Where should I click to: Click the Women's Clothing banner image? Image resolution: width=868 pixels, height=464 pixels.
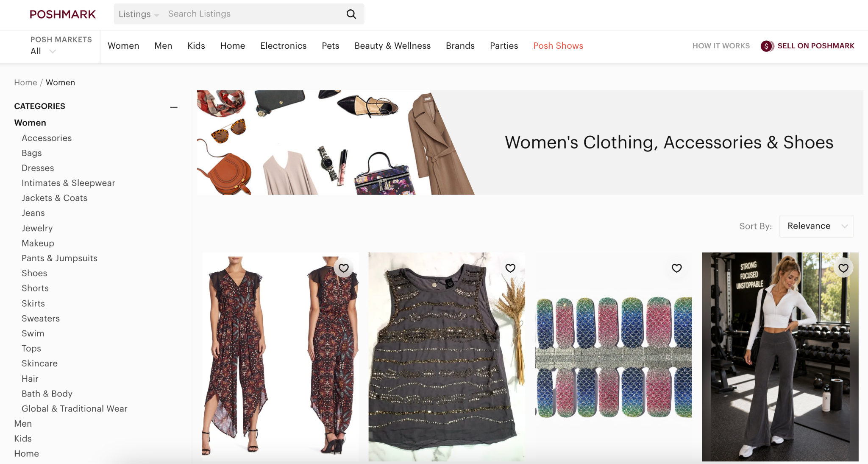point(530,143)
